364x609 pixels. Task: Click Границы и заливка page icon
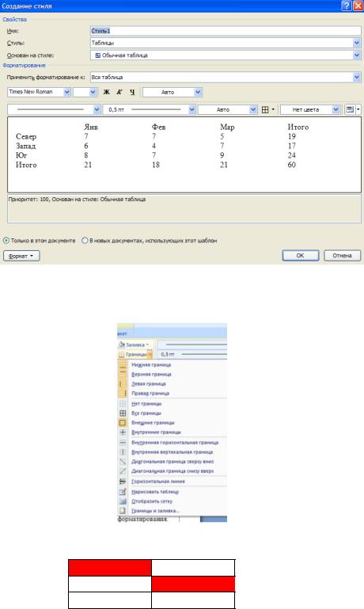[123, 511]
